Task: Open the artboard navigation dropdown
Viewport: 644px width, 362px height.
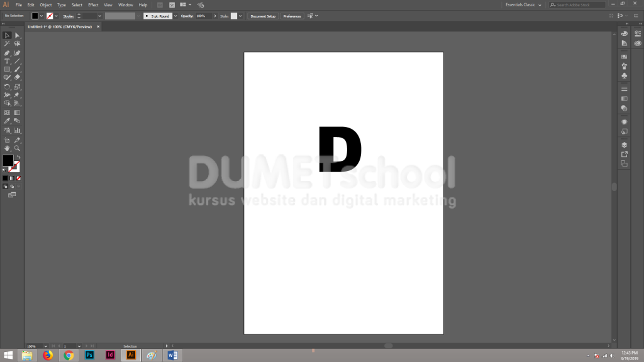Action: pos(79,346)
